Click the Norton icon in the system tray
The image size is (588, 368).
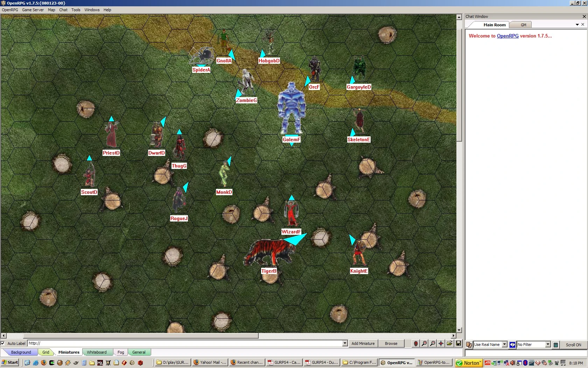point(468,362)
